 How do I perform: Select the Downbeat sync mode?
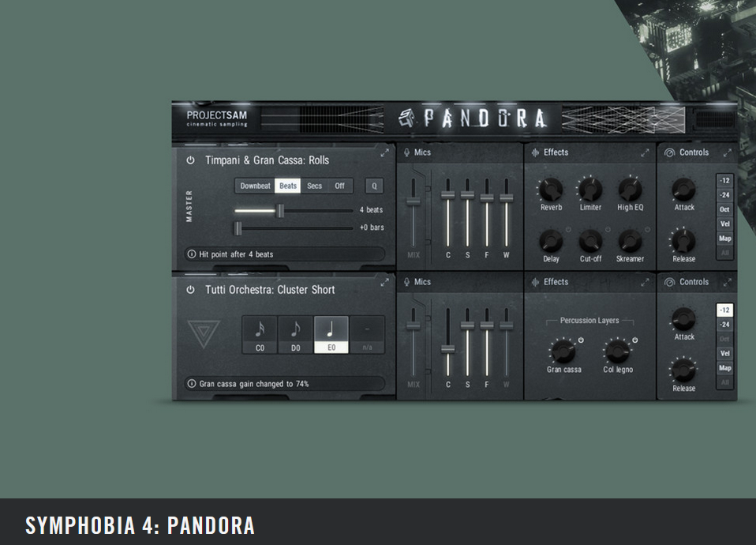(255, 186)
